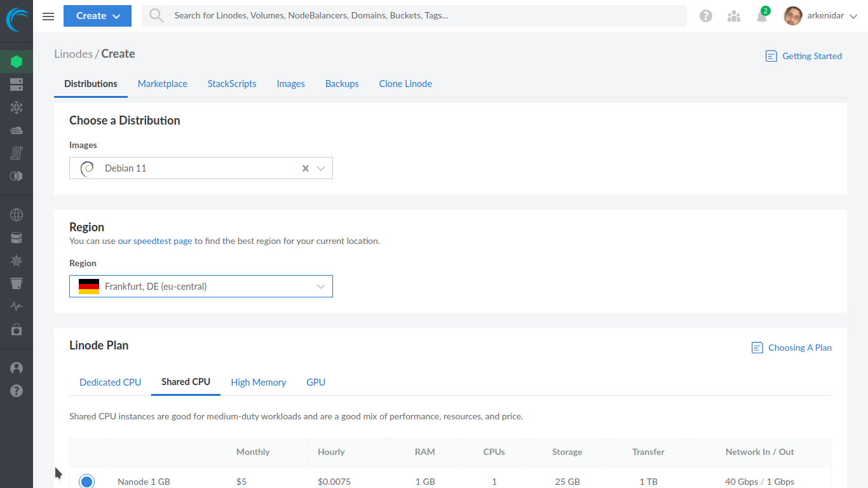Select the Nanode 1 GB plan radio

[x=87, y=482]
